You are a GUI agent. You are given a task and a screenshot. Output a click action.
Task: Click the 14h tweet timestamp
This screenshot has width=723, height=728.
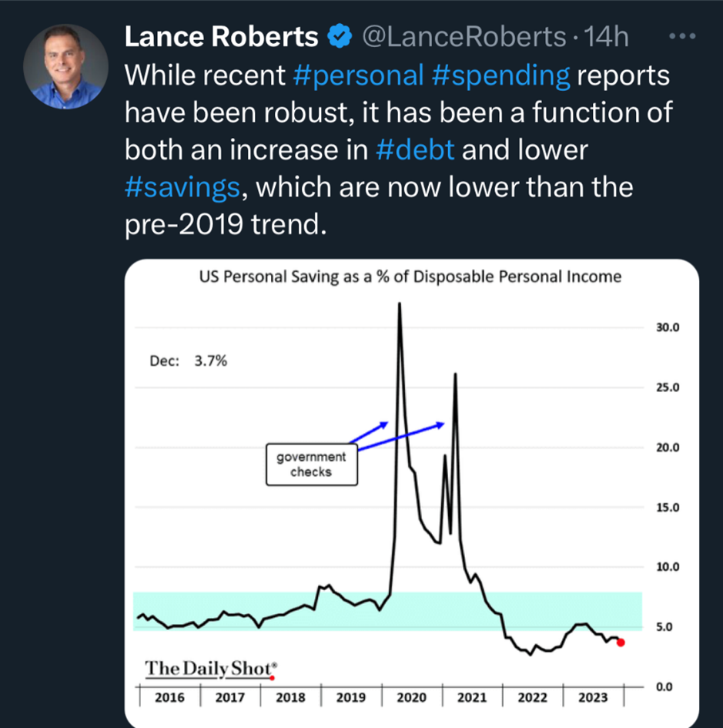[608, 37]
